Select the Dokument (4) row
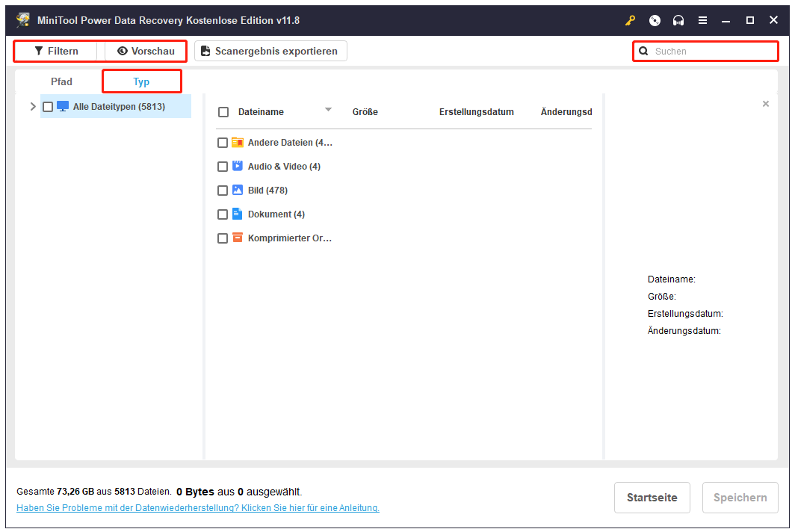Viewport: 795px width, 532px height. point(276,214)
